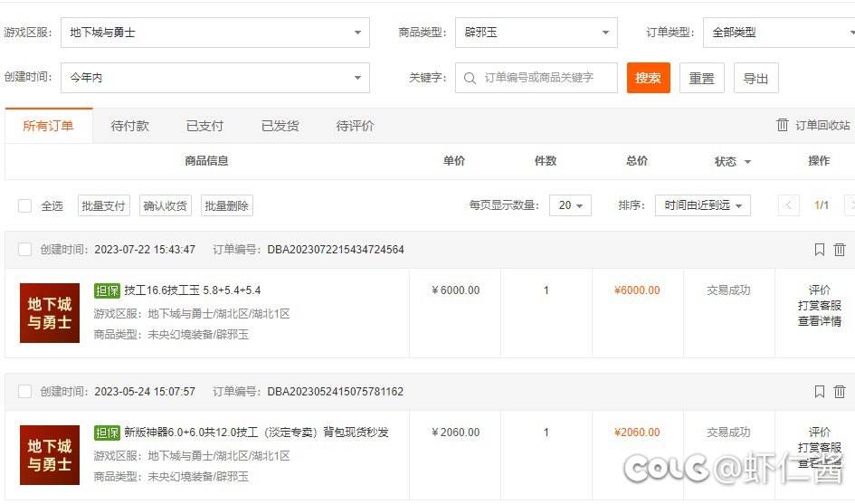Viewport: 855px width, 504px height.
Task: Go to the previous page arrow
Action: pyautogui.click(x=788, y=205)
